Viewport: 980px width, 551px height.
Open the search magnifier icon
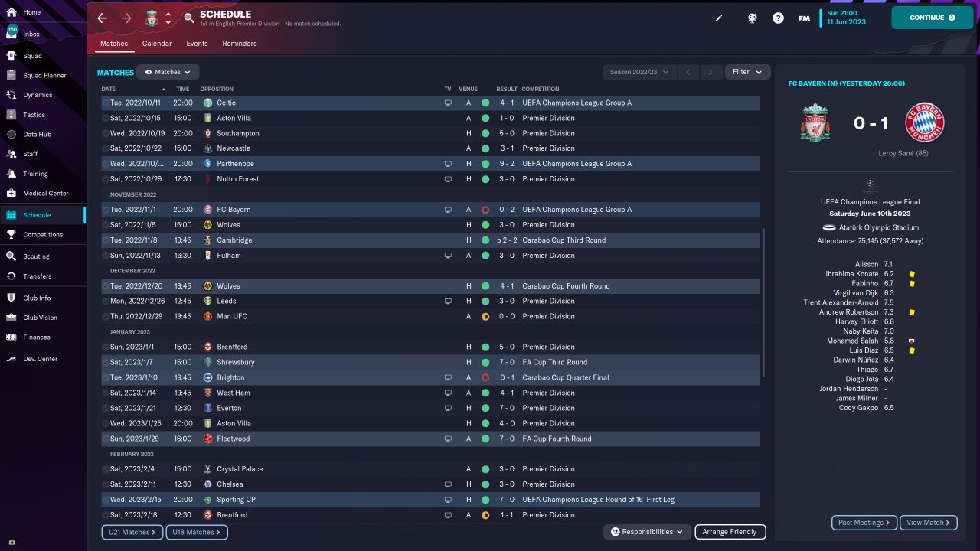pos(189,18)
